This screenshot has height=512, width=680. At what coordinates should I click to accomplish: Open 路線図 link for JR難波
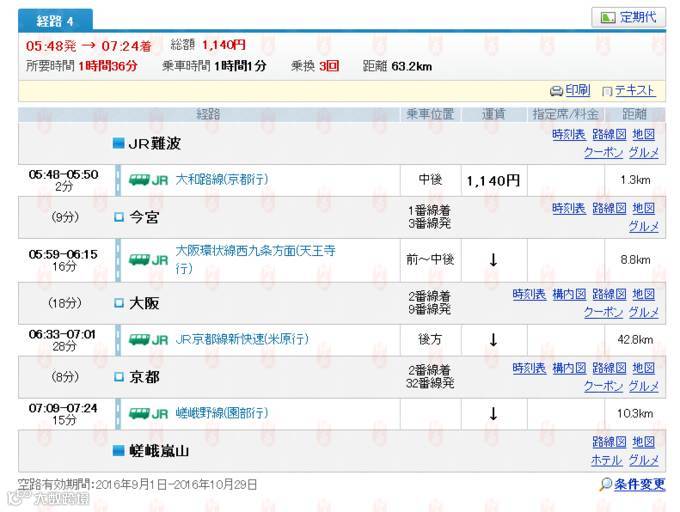(609, 135)
